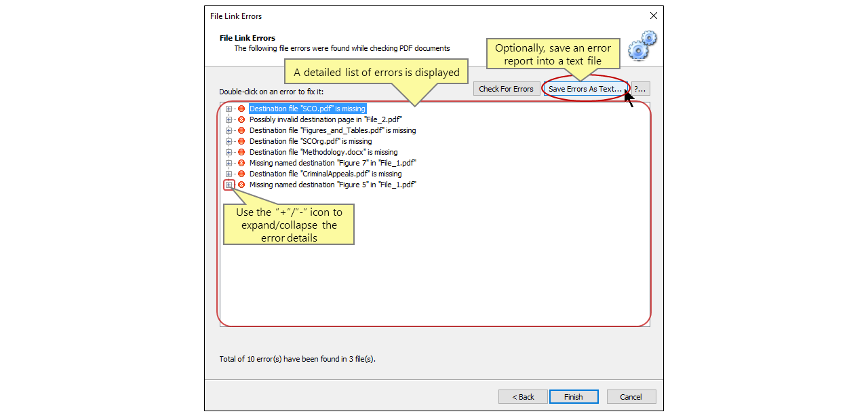Click the error icon beside "Methodology.docx"

[241, 152]
